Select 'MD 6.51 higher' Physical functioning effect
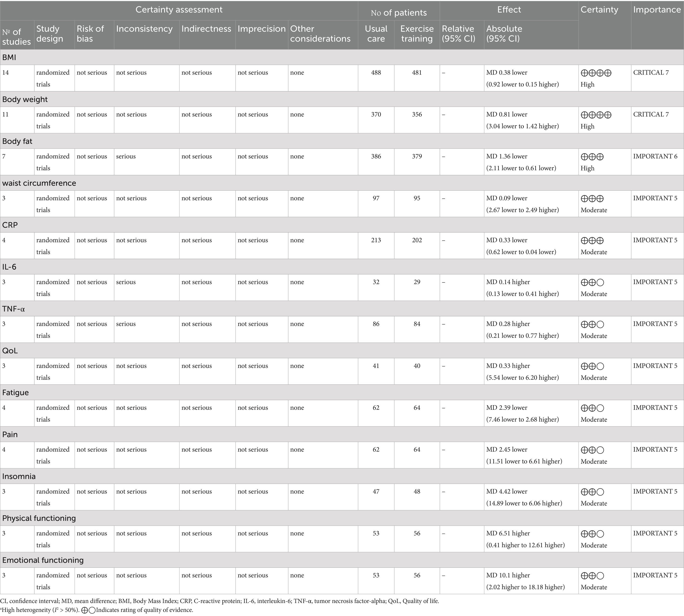684x616 pixels. 508,534
